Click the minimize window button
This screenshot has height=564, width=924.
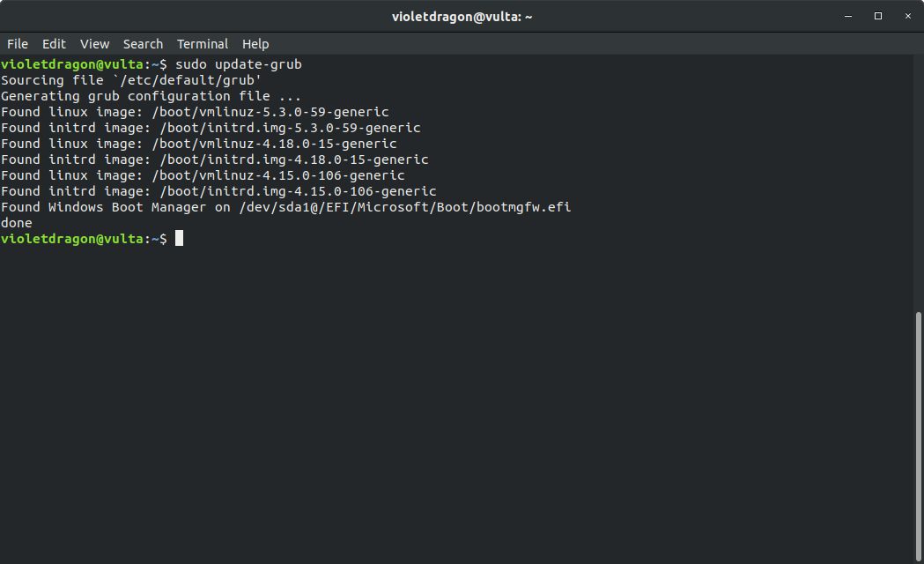(846, 16)
